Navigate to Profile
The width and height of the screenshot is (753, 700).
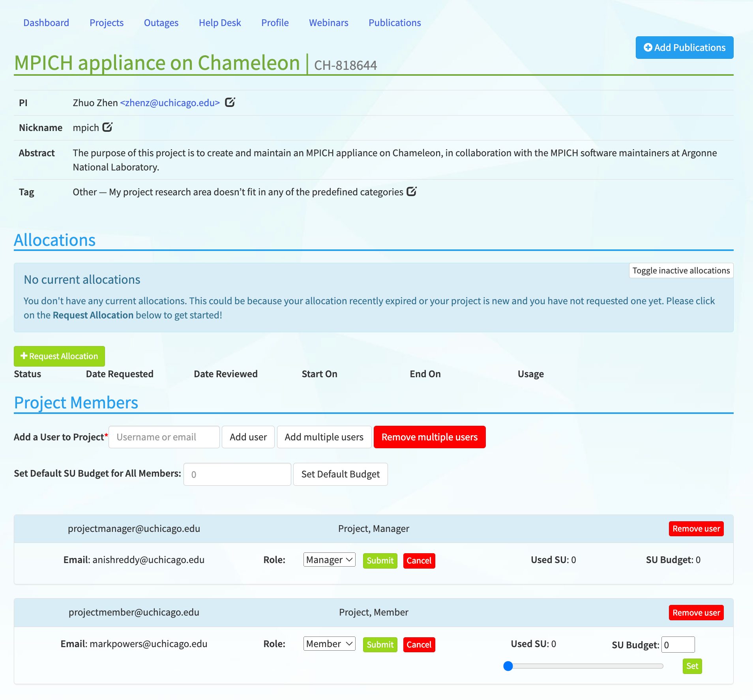(x=275, y=23)
